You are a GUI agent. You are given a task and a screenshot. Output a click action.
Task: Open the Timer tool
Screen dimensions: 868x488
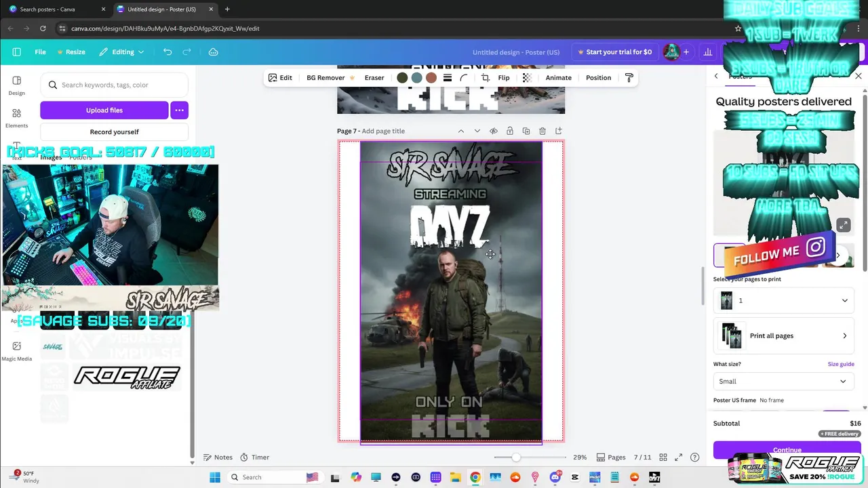(255, 457)
